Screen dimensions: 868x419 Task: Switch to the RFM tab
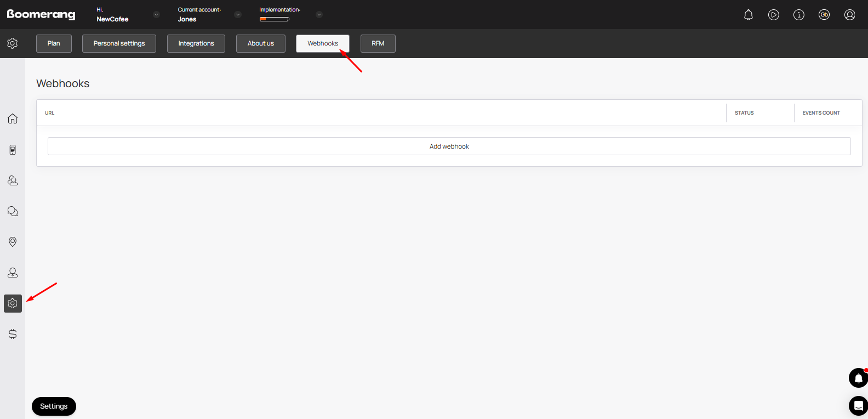click(378, 43)
